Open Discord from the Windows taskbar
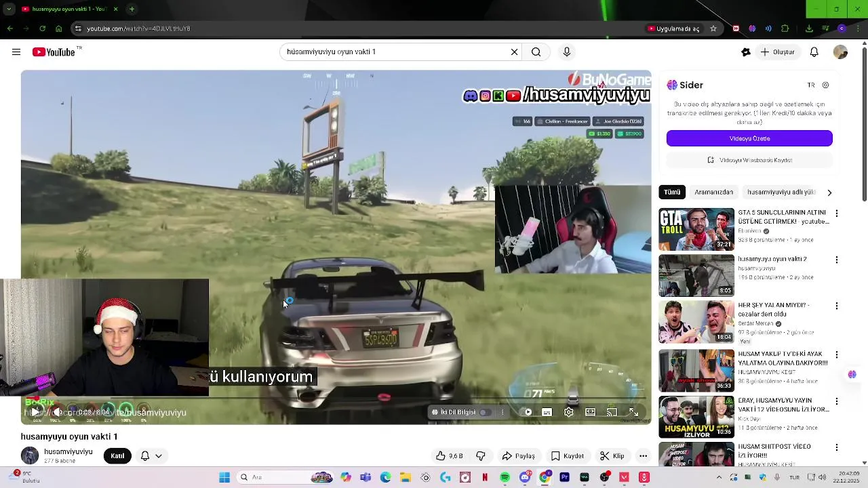The image size is (868, 488). (x=524, y=477)
